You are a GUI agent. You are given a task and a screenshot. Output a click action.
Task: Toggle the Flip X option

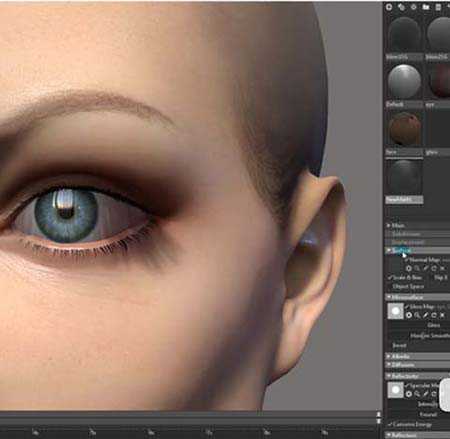[x=441, y=277]
